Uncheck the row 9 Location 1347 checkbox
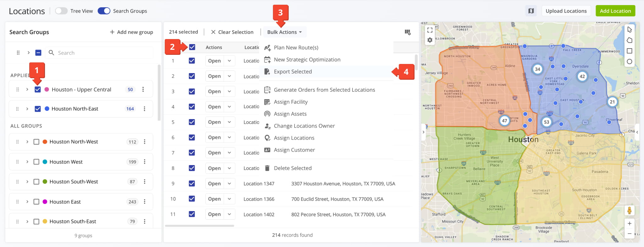The width and height of the screenshot is (644, 247). 192,184
